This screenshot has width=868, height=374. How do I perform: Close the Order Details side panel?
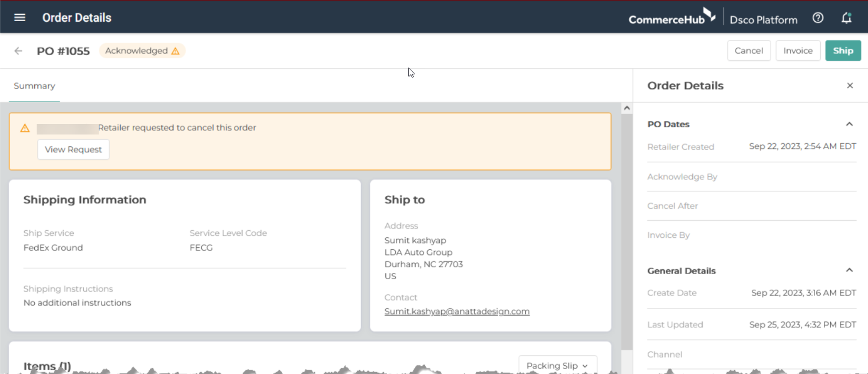pyautogui.click(x=850, y=86)
